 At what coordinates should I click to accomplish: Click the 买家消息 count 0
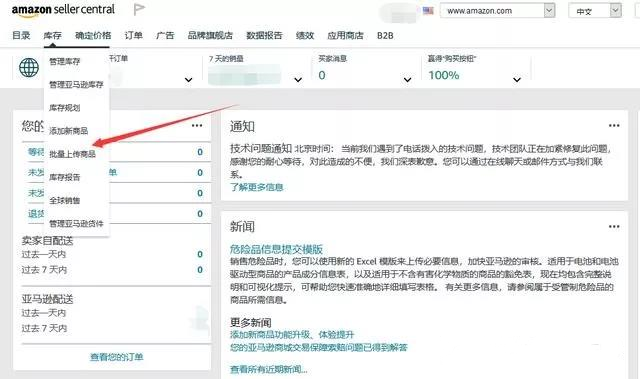[x=322, y=75]
